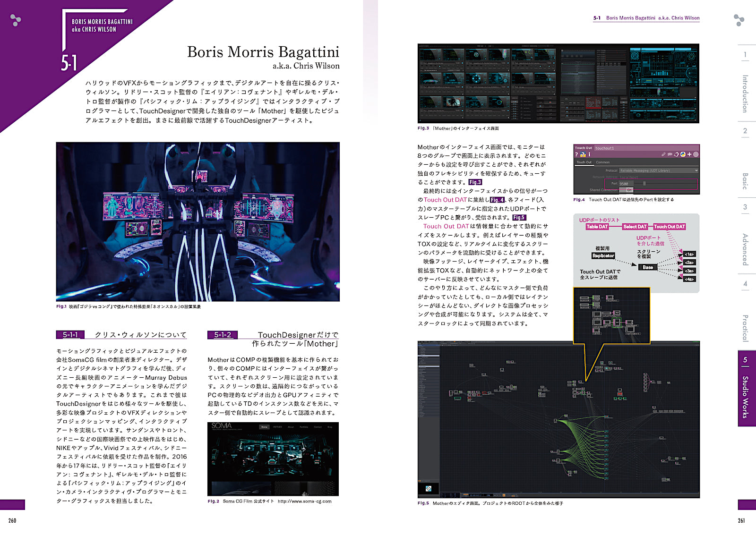Click the Home item on the SOMA site navbar
The image size is (756, 535).
click(x=265, y=427)
